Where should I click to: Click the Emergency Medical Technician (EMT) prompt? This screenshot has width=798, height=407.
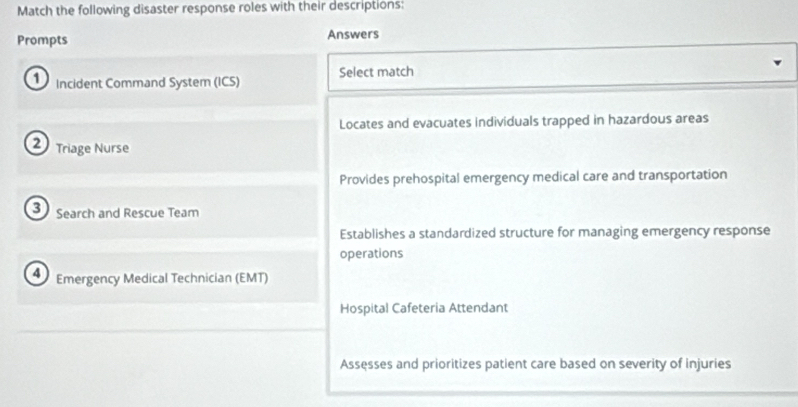[162, 278]
